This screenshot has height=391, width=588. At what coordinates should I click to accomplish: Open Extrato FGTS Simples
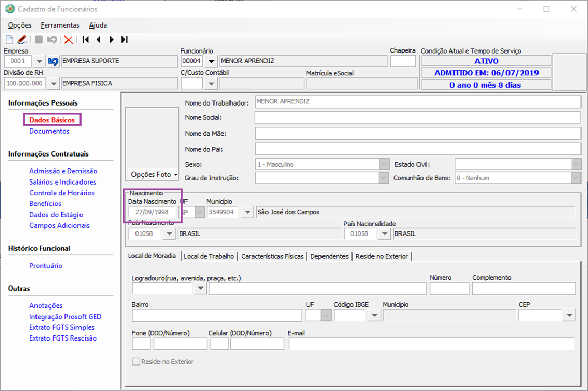point(62,328)
